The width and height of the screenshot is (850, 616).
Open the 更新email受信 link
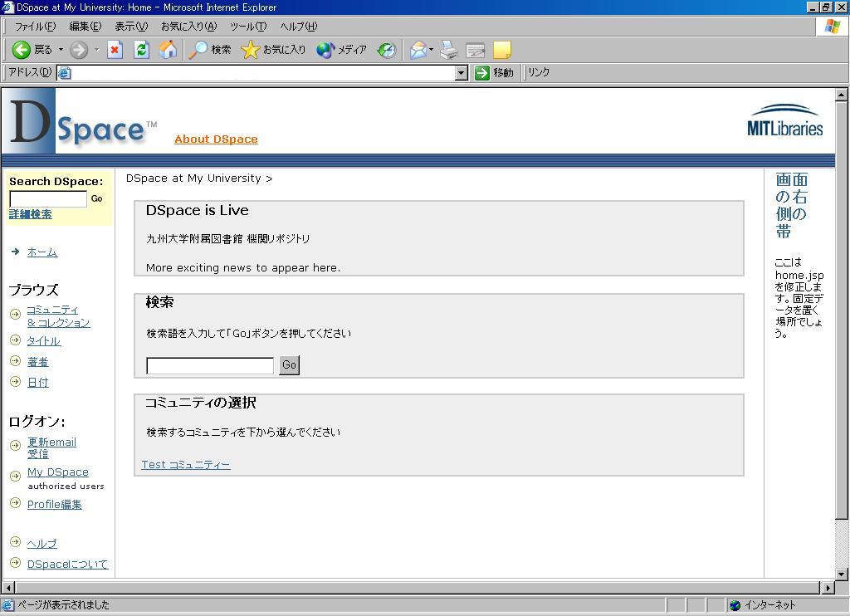click(51, 448)
